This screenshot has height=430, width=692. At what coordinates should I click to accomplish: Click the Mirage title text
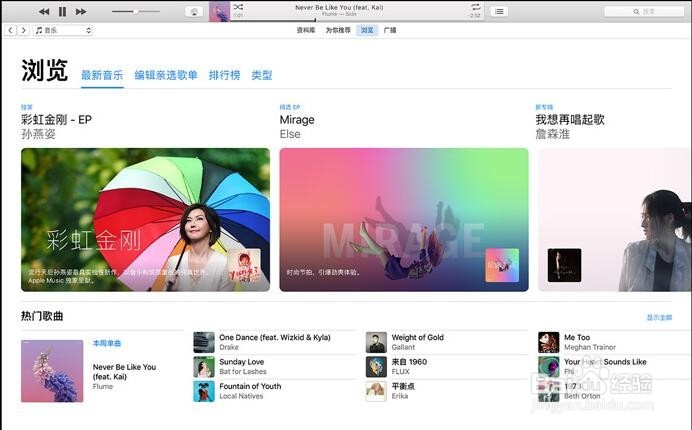[297, 120]
